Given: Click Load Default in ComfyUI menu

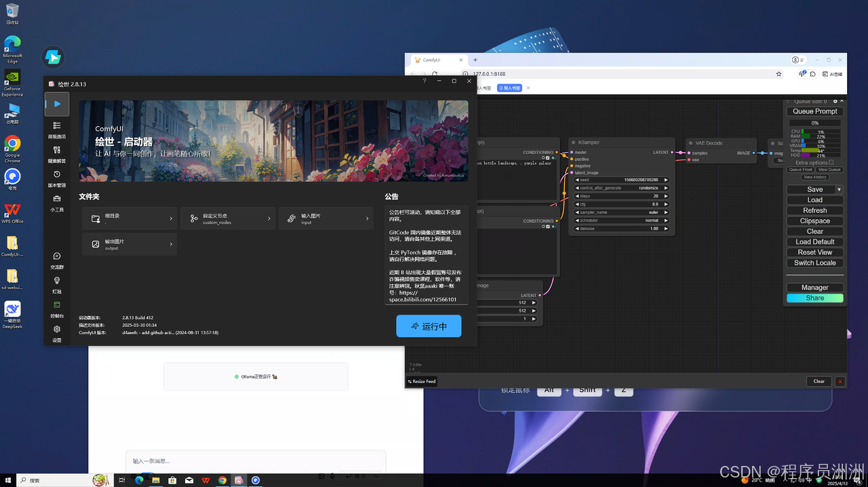Looking at the screenshot, I should [x=815, y=241].
